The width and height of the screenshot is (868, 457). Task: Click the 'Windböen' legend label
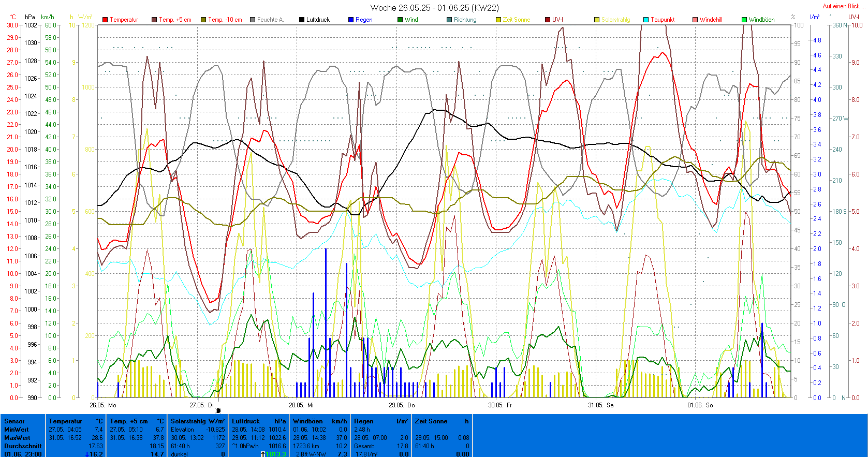point(762,20)
